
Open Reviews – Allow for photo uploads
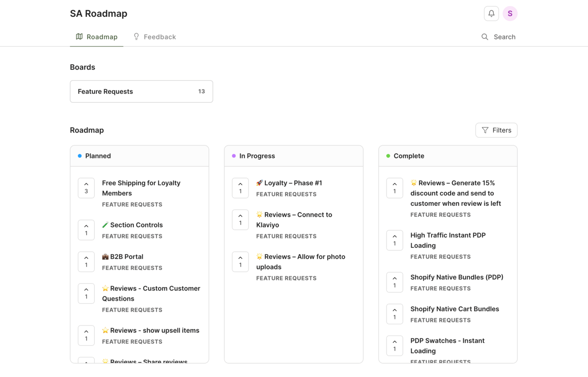click(x=300, y=262)
